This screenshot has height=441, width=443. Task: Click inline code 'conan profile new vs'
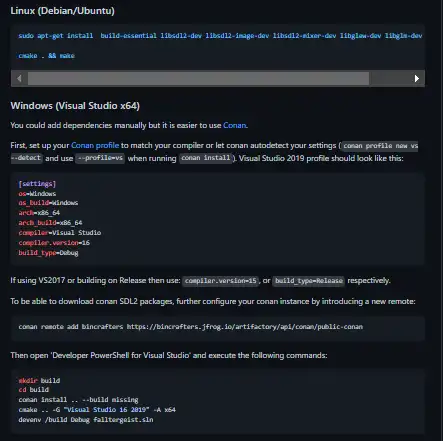pyautogui.click(x=380, y=146)
